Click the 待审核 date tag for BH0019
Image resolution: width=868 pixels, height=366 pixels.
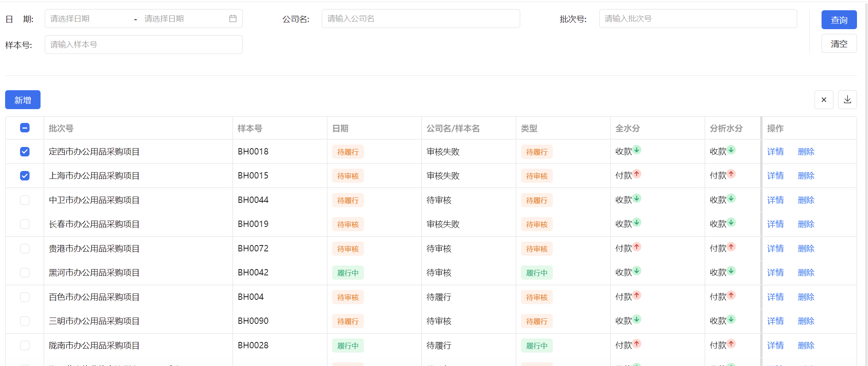coord(348,224)
